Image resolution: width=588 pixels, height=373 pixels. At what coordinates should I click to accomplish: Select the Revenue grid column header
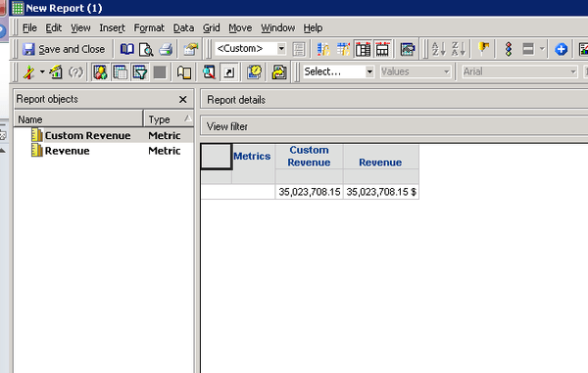click(x=380, y=157)
